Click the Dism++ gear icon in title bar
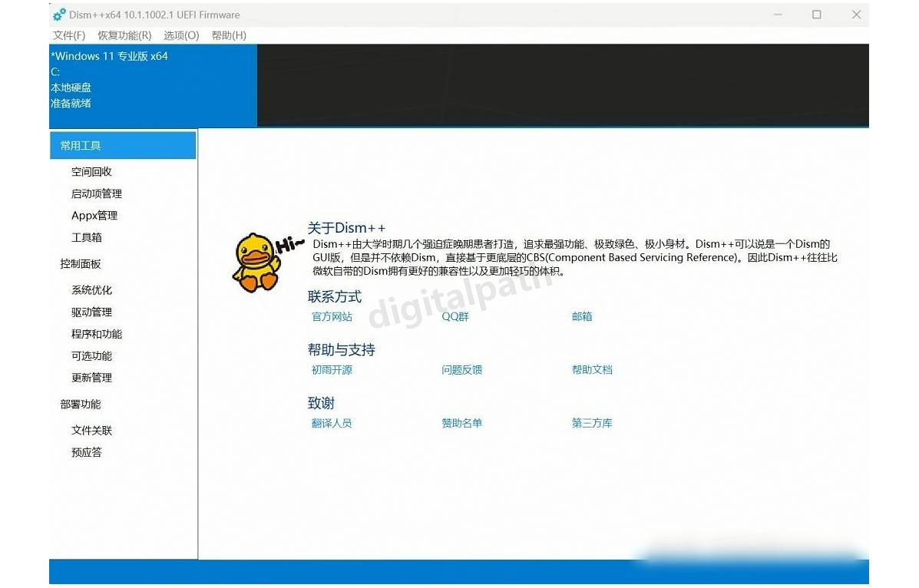The height and width of the screenshot is (588, 919). tap(59, 14)
